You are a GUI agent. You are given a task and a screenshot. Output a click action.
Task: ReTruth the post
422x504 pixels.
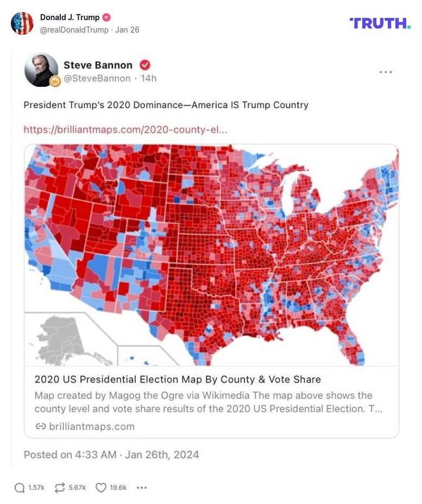tap(60, 487)
